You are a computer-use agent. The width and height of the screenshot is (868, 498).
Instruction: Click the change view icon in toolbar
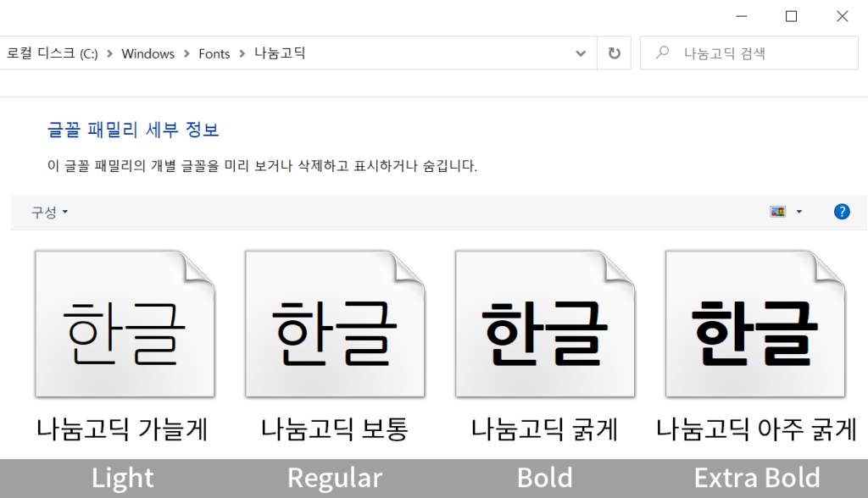(x=777, y=212)
